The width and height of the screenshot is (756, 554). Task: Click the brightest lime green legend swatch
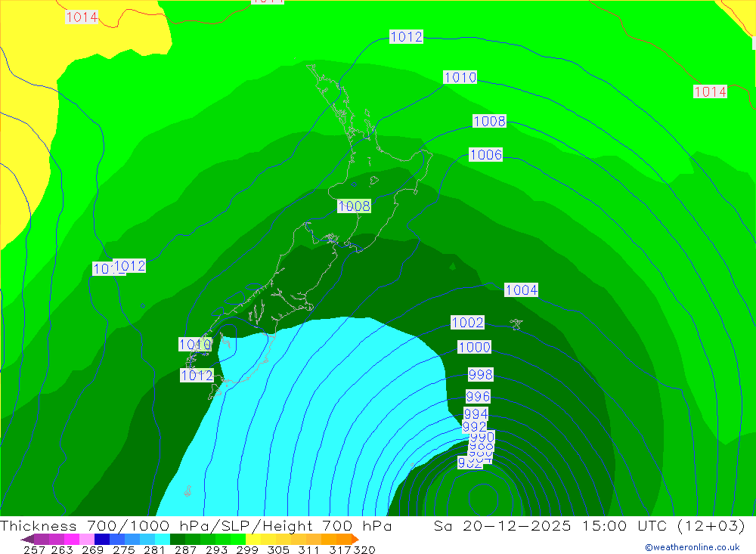pyautogui.click(x=238, y=539)
